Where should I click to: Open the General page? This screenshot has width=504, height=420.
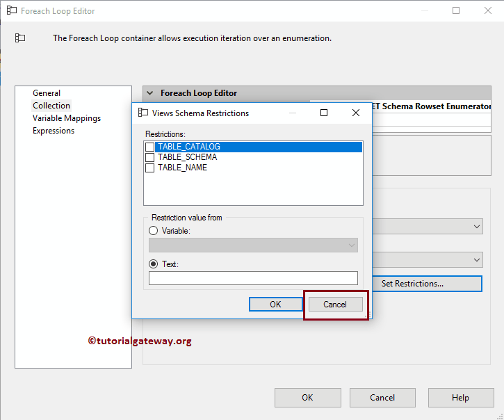[47, 93]
